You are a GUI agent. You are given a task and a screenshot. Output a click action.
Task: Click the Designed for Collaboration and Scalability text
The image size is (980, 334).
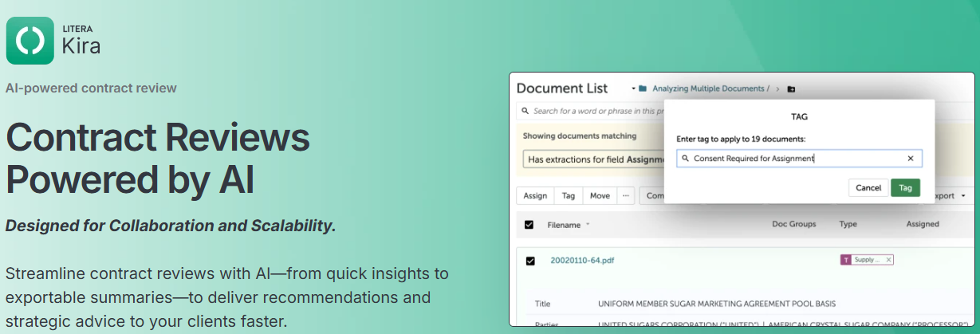(x=171, y=226)
